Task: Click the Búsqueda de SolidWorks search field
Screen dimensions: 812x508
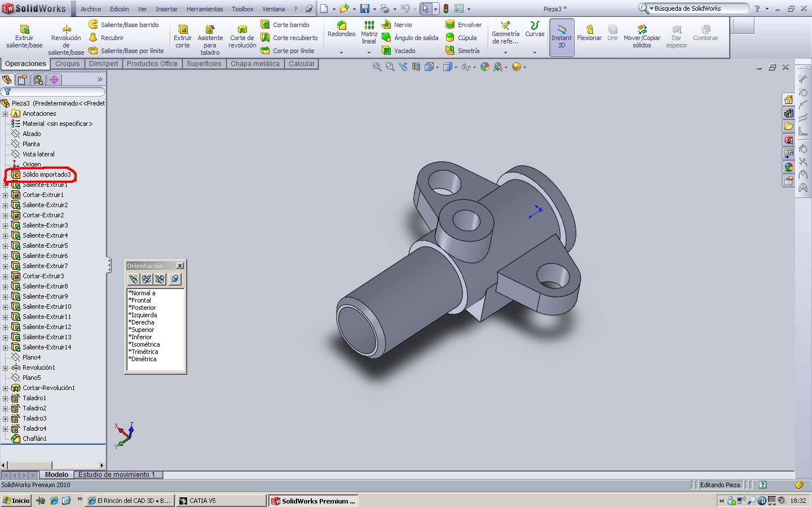Action: pyautogui.click(x=699, y=8)
